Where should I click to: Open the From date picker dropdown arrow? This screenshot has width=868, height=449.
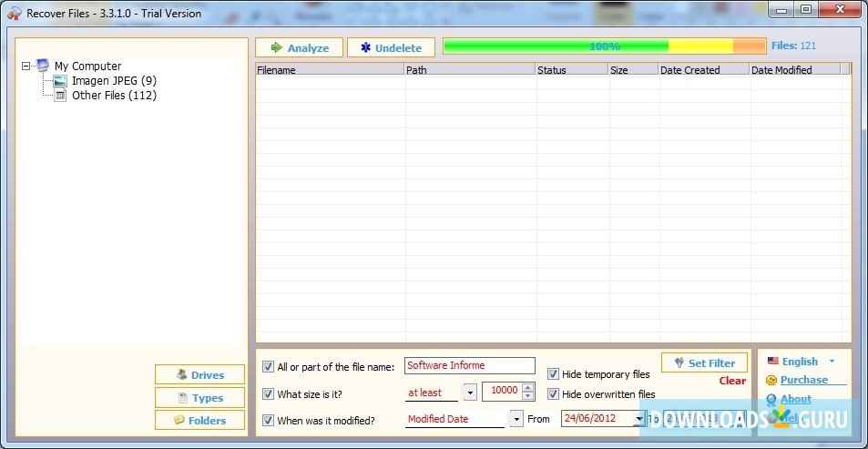tap(640, 419)
